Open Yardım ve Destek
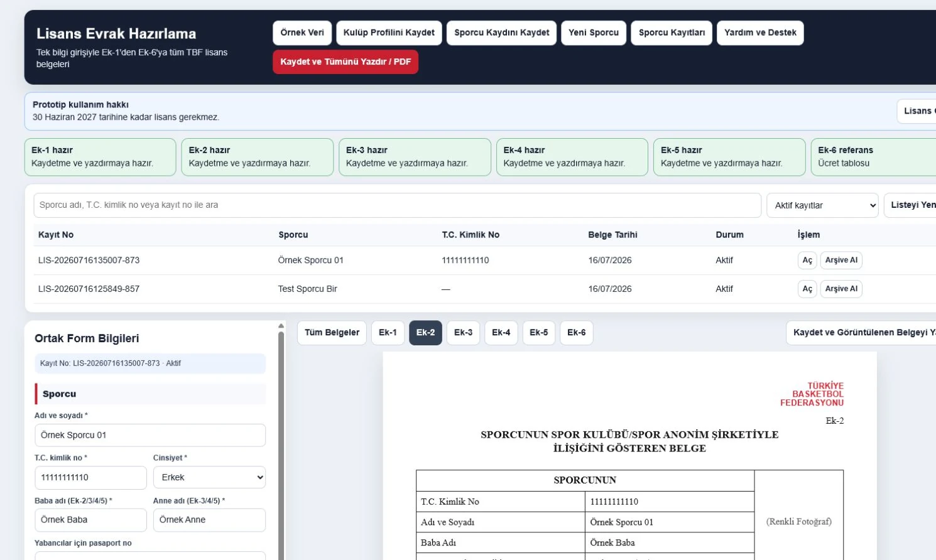 760,33
